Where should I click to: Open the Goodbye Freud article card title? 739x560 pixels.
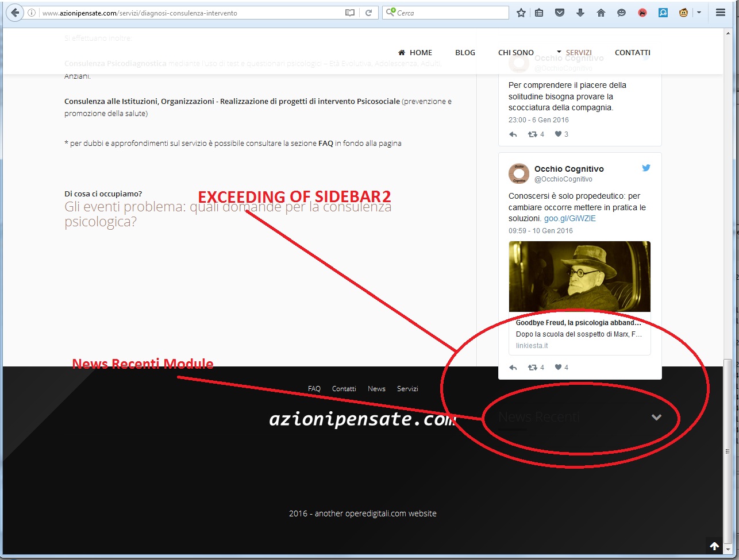(579, 323)
